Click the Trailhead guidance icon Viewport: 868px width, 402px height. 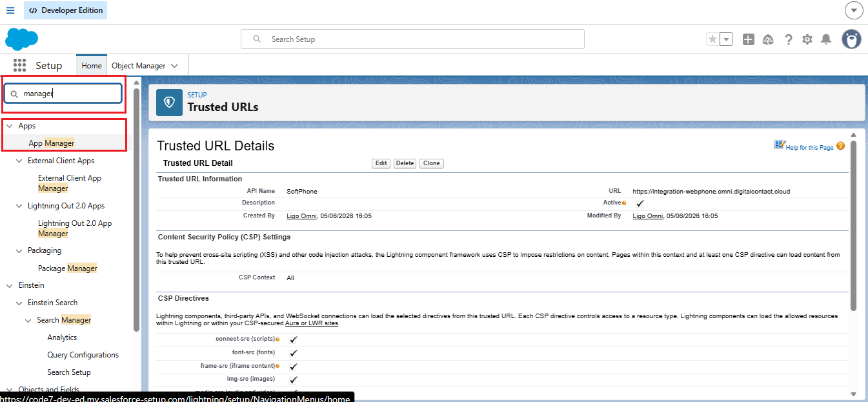click(x=768, y=39)
